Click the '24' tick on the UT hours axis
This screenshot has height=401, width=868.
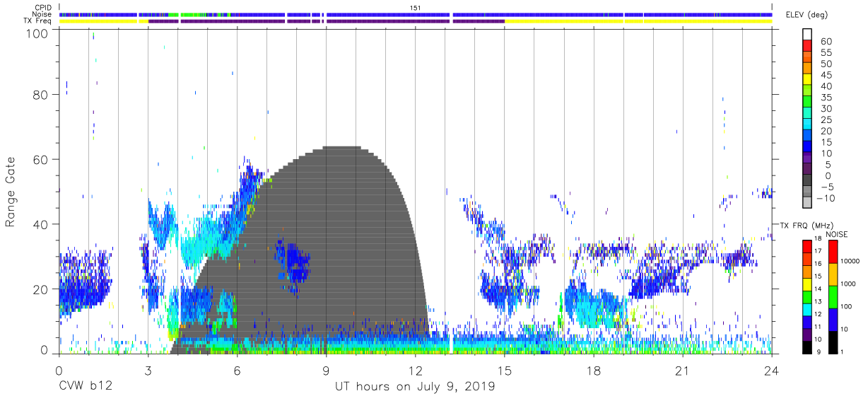point(771,370)
